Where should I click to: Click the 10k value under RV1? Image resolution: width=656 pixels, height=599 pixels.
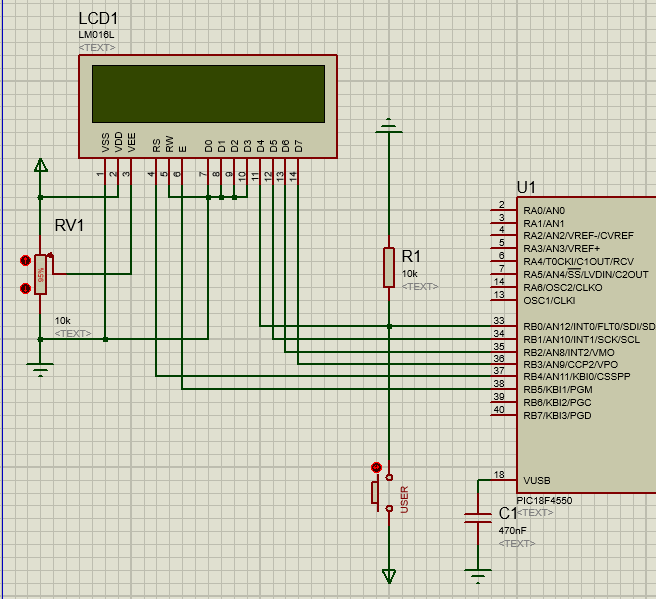pos(63,321)
